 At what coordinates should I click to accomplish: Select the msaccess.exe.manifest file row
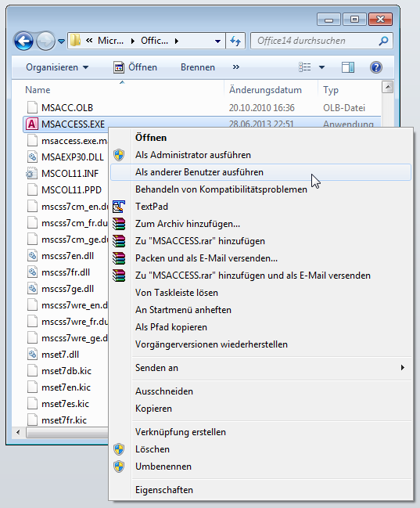point(66,141)
